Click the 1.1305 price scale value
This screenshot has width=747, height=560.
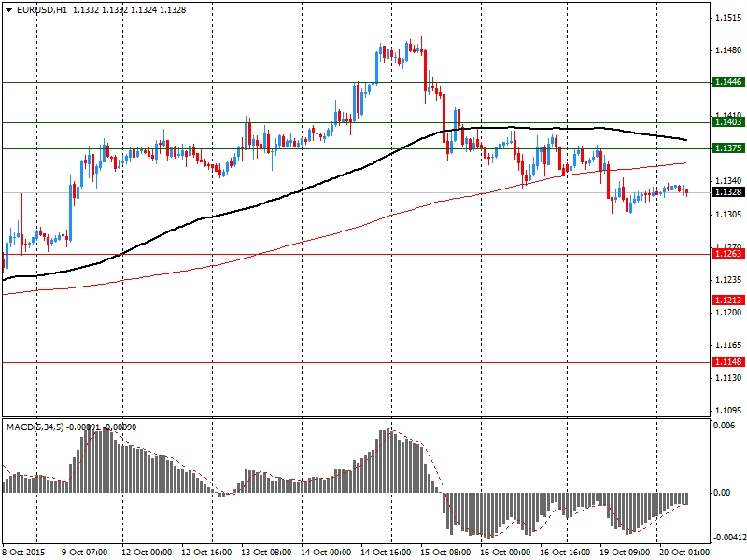coord(728,215)
